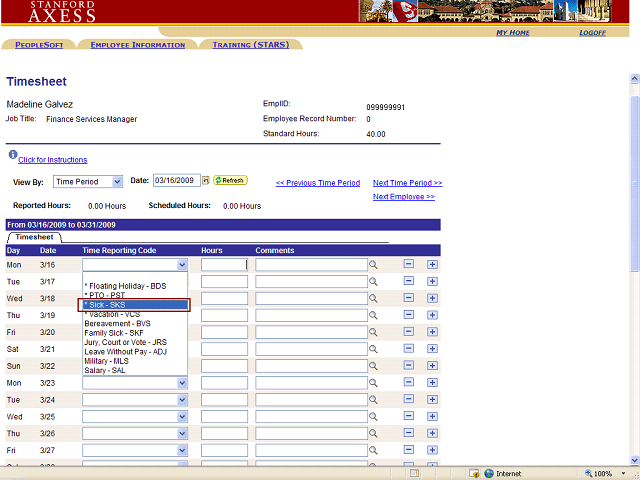
Task: Click the magnifier icon on Monday 3/16 row
Action: [x=373, y=265]
